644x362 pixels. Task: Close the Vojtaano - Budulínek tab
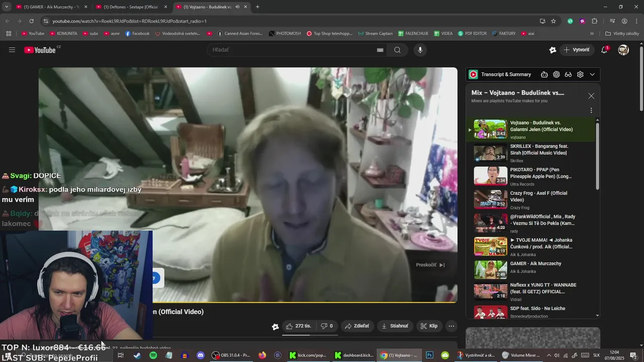point(246,7)
